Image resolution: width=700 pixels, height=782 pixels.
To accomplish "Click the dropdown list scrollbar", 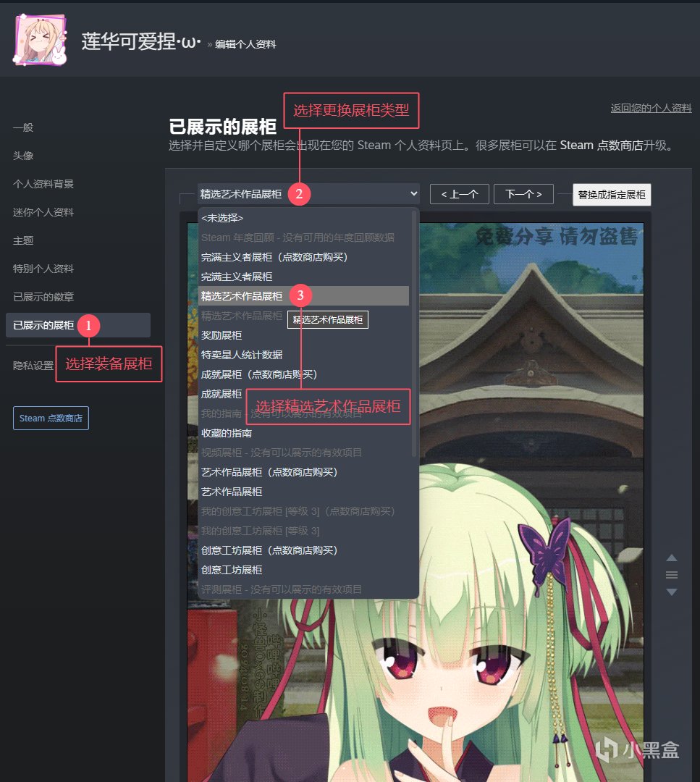I will pyautogui.click(x=414, y=333).
